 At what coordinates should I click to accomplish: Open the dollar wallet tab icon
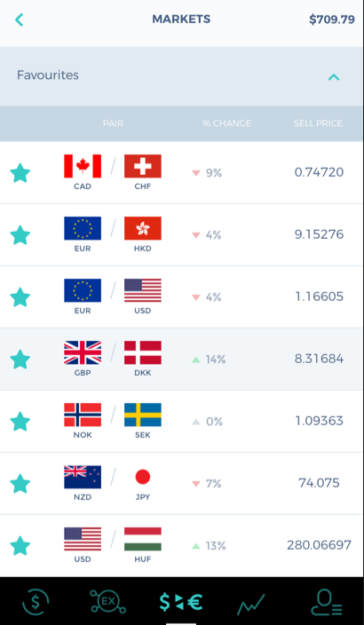point(36,601)
